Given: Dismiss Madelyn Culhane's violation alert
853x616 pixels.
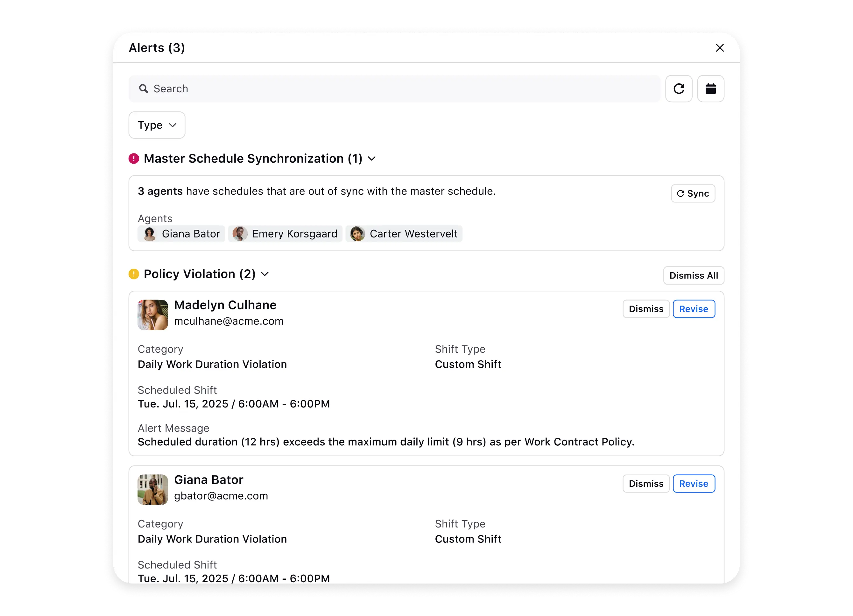Looking at the screenshot, I should (646, 309).
